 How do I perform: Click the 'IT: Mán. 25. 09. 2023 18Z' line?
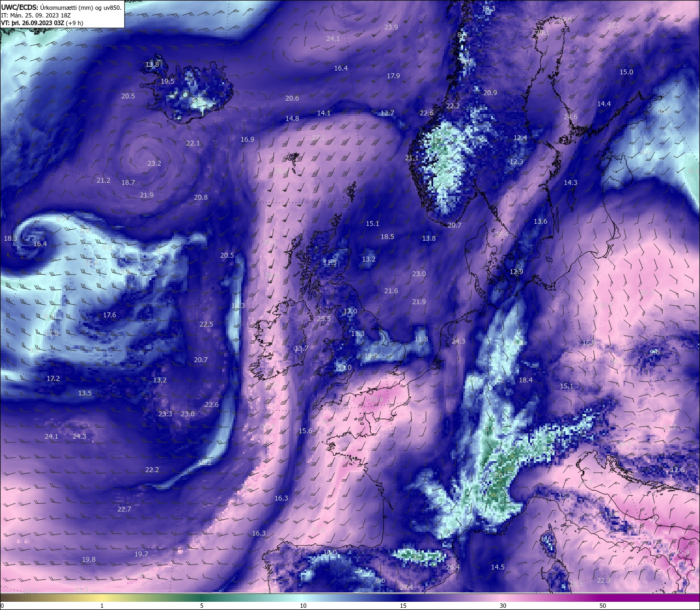36,15
